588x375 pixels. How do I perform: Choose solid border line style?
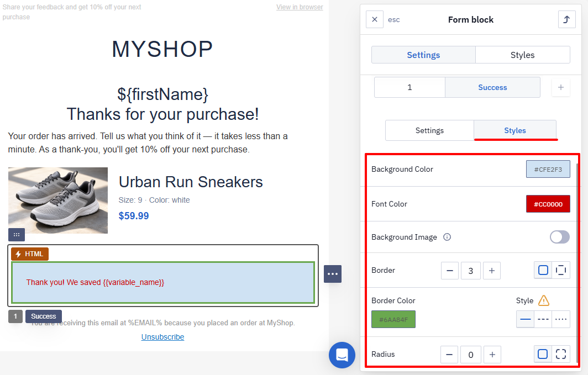click(x=526, y=319)
